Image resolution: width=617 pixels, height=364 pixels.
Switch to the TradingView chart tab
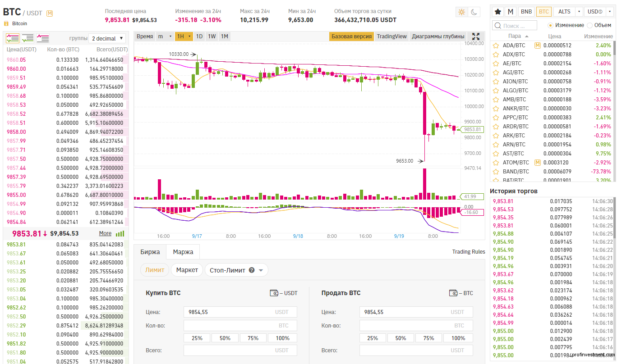pyautogui.click(x=391, y=36)
